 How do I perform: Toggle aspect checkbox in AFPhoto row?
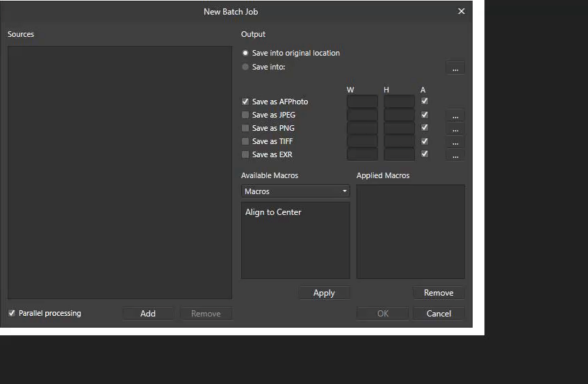[425, 101]
